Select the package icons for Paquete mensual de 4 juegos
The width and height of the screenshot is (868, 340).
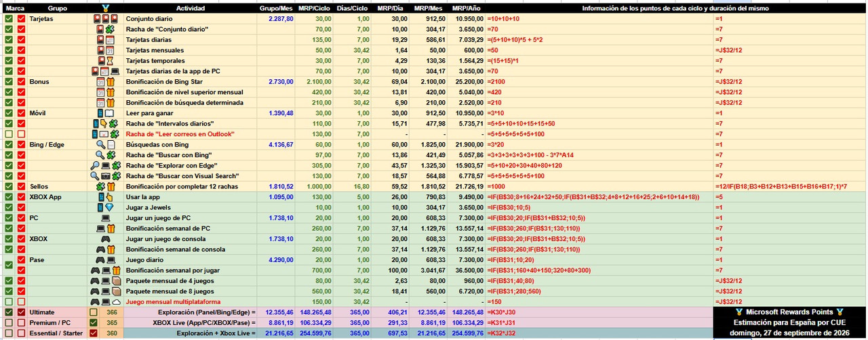click(x=105, y=280)
